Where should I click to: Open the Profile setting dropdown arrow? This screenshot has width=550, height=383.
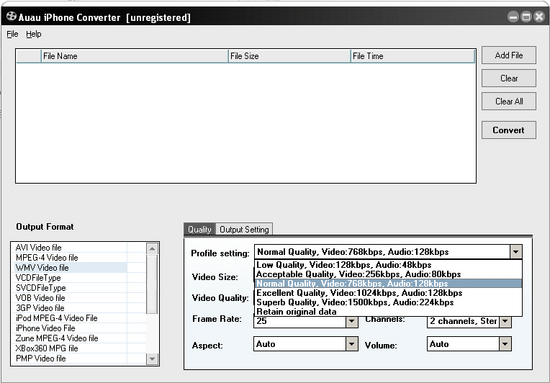tap(516, 252)
